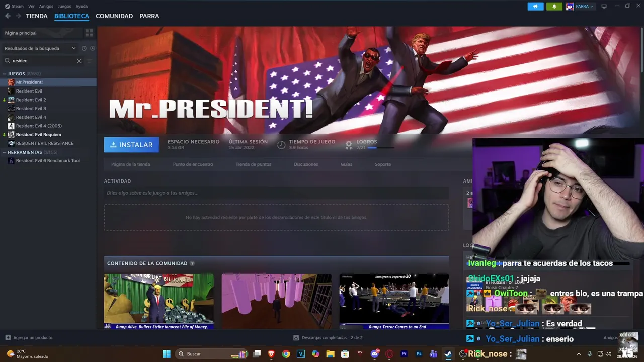The image size is (644, 362).
Task: Toggle library grid view icon
Action: click(x=89, y=33)
